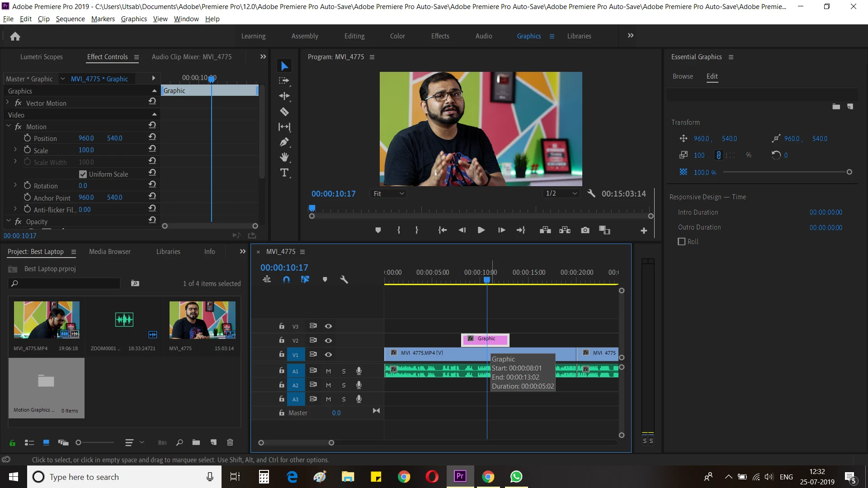Select the Type tool
Image resolution: width=868 pixels, height=488 pixels.
(x=284, y=173)
